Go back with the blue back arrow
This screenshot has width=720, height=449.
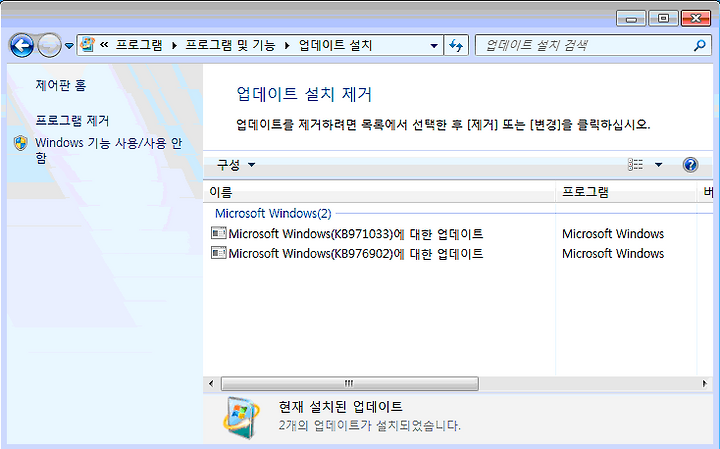pos(22,45)
